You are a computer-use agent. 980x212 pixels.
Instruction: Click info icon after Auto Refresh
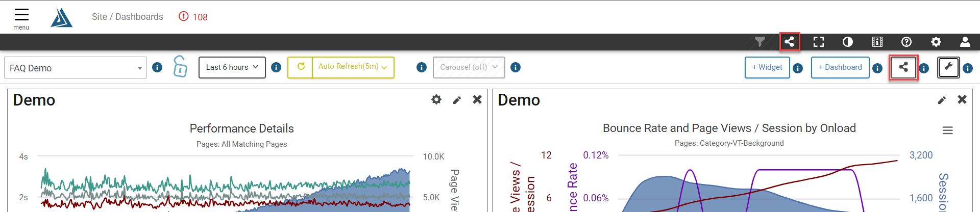[x=422, y=67]
